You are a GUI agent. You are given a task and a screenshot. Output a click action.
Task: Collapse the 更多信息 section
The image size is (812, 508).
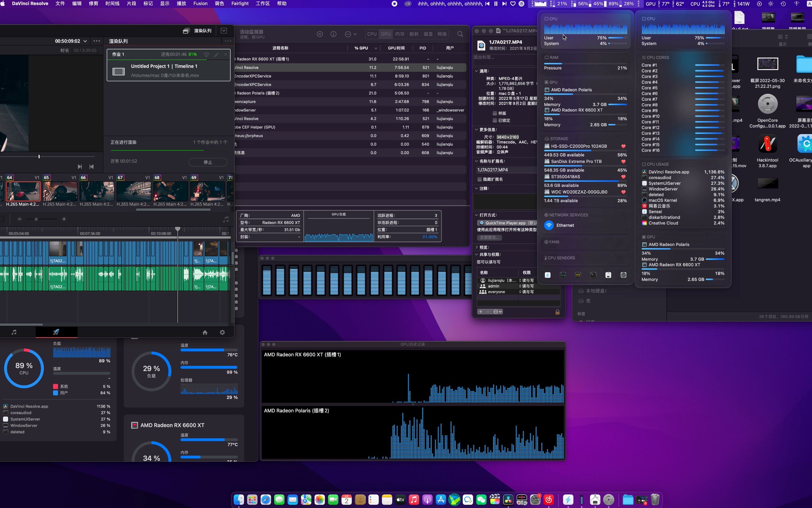tap(476, 129)
